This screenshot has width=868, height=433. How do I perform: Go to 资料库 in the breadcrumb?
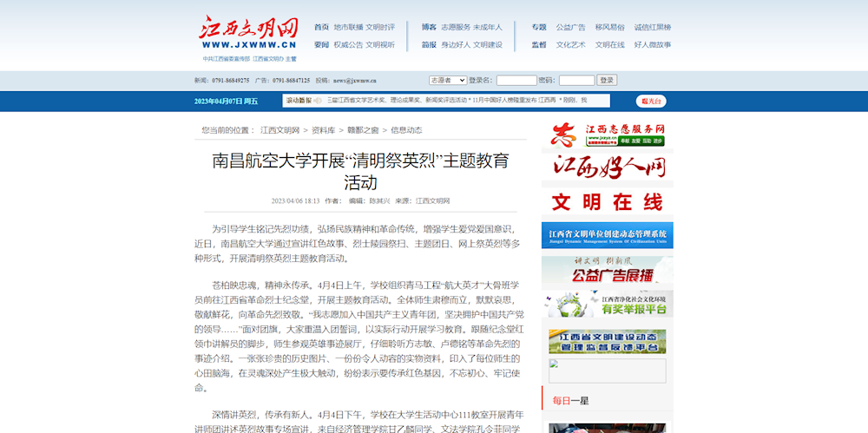click(323, 130)
